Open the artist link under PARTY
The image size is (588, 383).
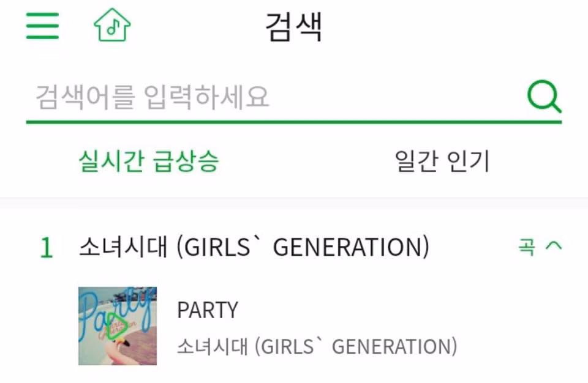click(x=317, y=346)
